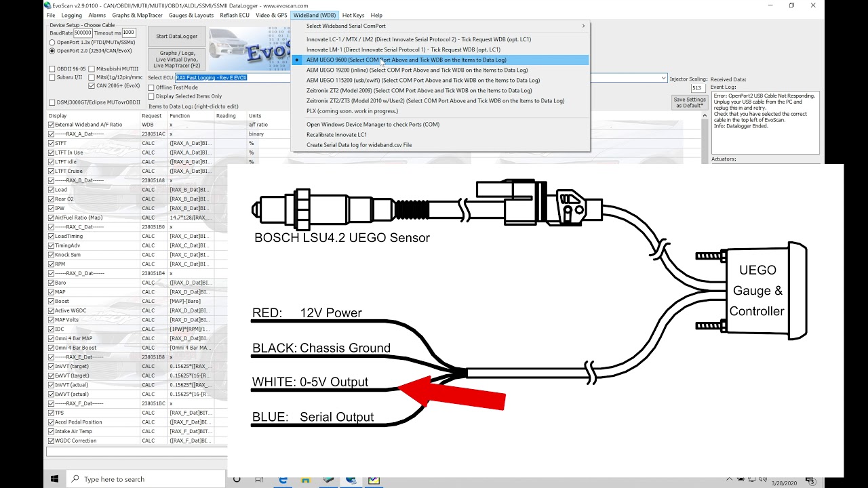Enable DSM/3000GT/Eclipse MUTovrOBDII checkbox
868x488 pixels.
pyautogui.click(x=52, y=103)
